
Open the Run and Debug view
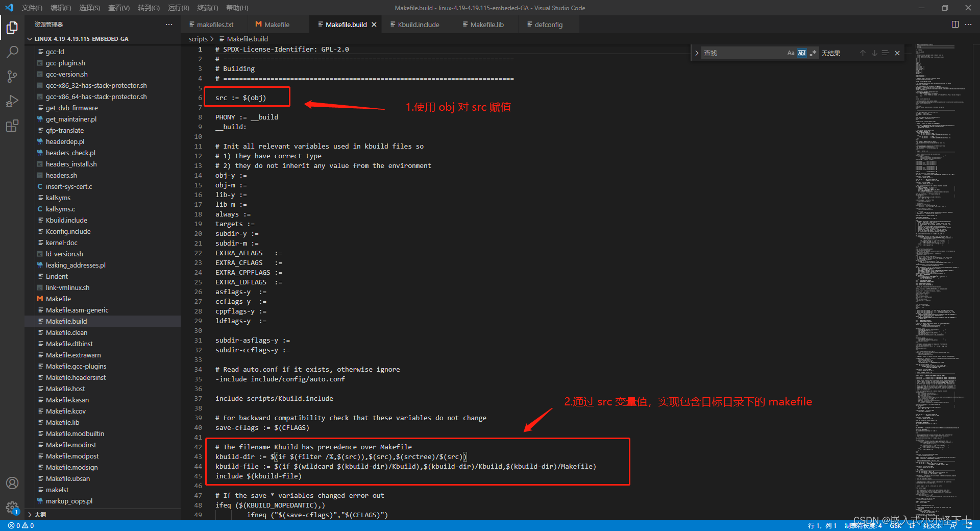click(12, 101)
